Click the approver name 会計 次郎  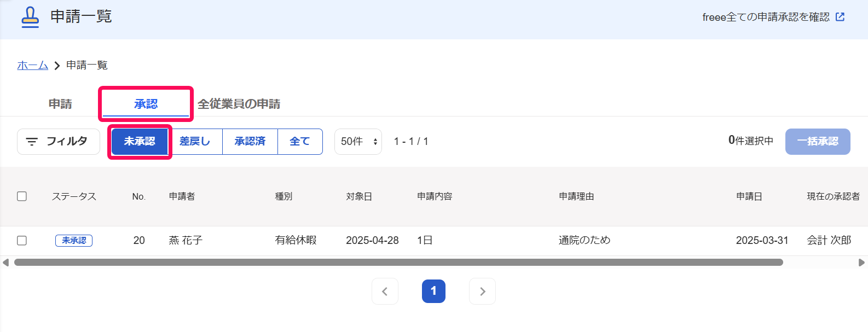(829, 240)
